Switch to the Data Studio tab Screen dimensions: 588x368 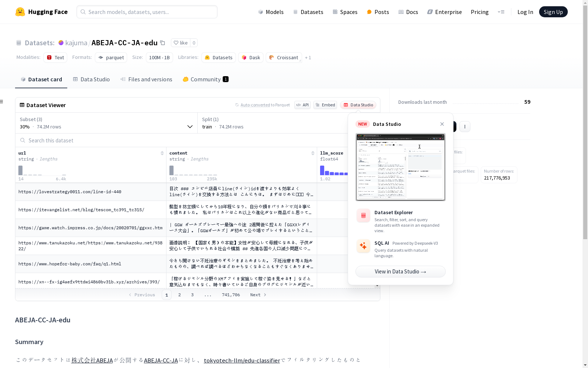(92, 79)
